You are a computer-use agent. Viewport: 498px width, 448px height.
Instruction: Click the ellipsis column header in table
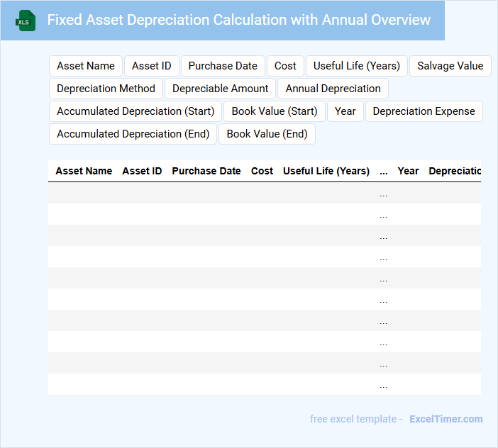coord(384,171)
